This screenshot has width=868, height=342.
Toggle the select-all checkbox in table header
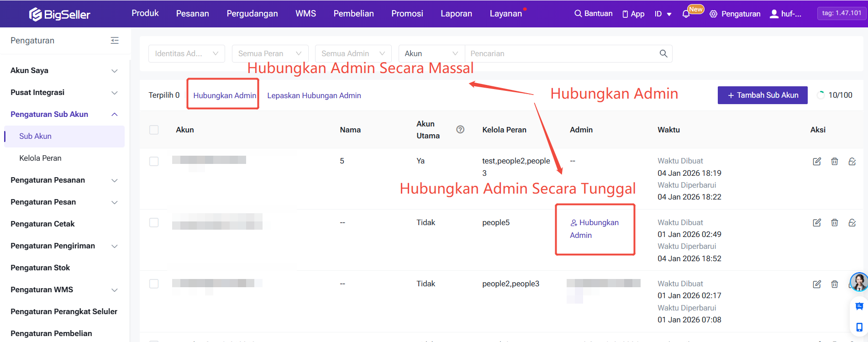(x=154, y=130)
